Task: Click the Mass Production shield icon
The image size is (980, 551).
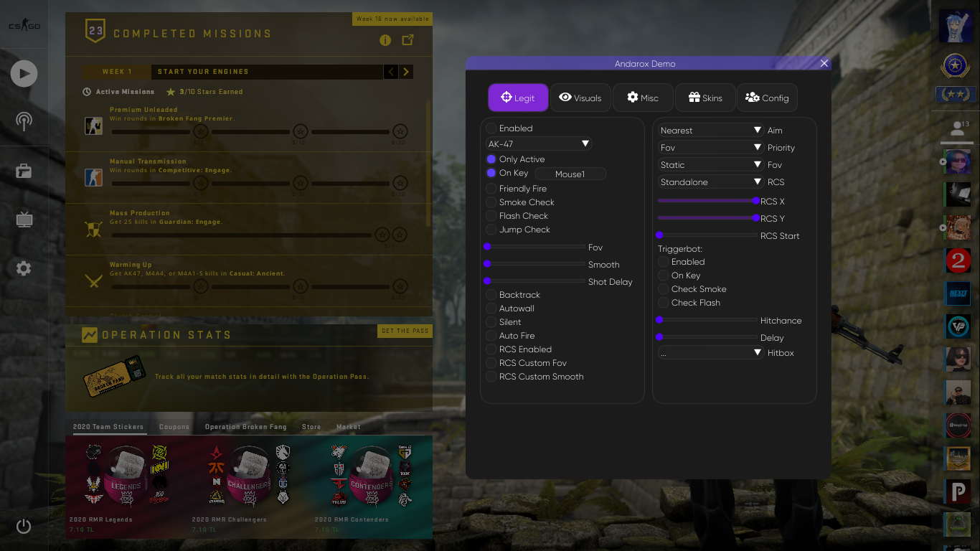Action: pos(93,230)
